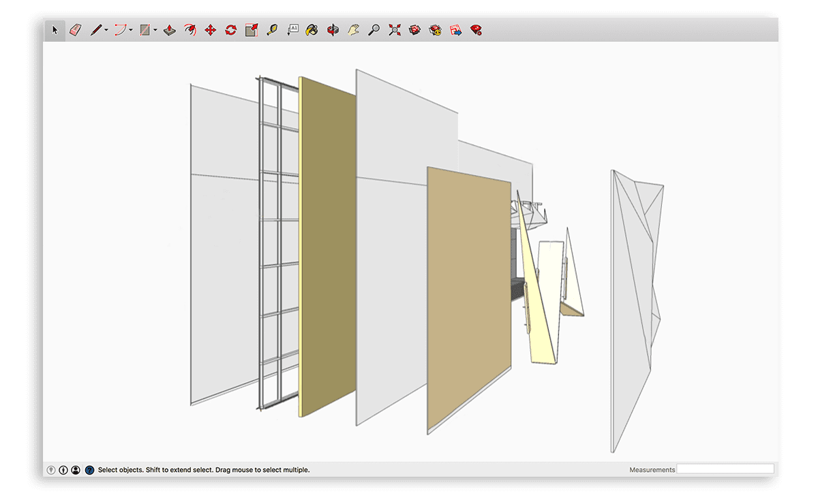The width and height of the screenshot is (818, 504).
Task: Select the Rectangle shape tool
Action: [x=146, y=31]
